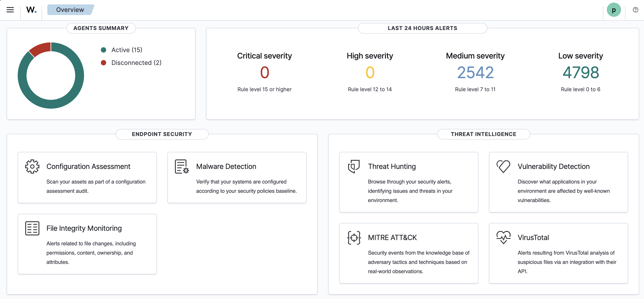
Task: Click the Critical severity count 0
Action: 264,73
